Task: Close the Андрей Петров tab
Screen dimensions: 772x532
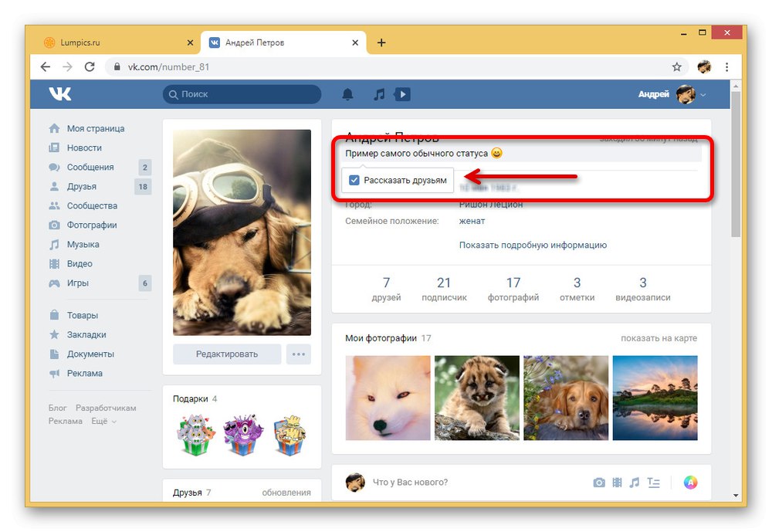Action: click(x=355, y=42)
